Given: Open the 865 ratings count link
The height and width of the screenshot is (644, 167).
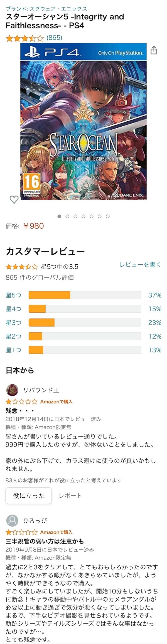Looking at the screenshot, I should click(x=54, y=38).
